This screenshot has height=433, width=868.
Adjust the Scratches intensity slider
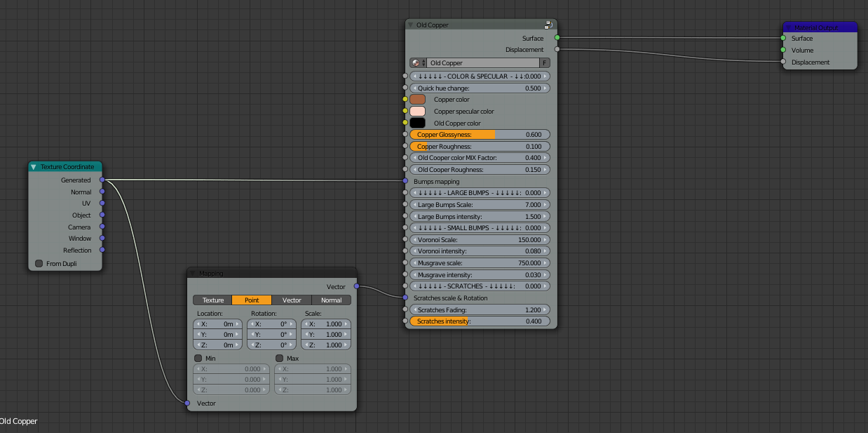(480, 321)
